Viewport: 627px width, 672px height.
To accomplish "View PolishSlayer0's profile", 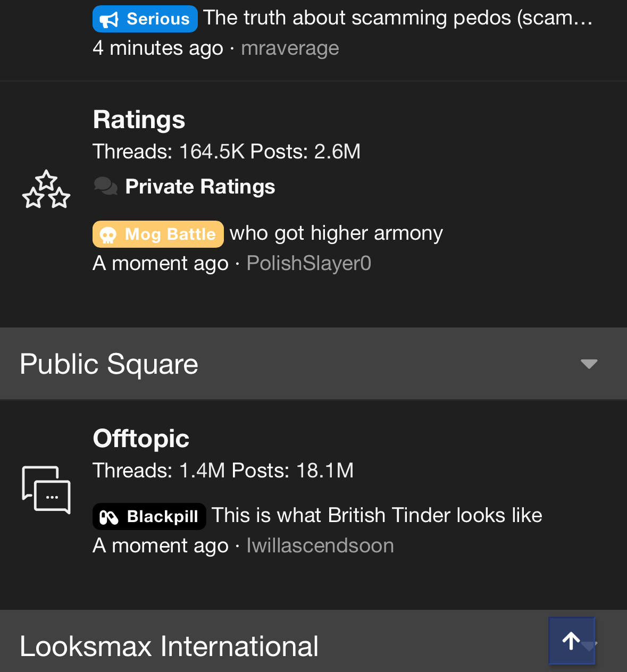I will pyautogui.click(x=308, y=263).
